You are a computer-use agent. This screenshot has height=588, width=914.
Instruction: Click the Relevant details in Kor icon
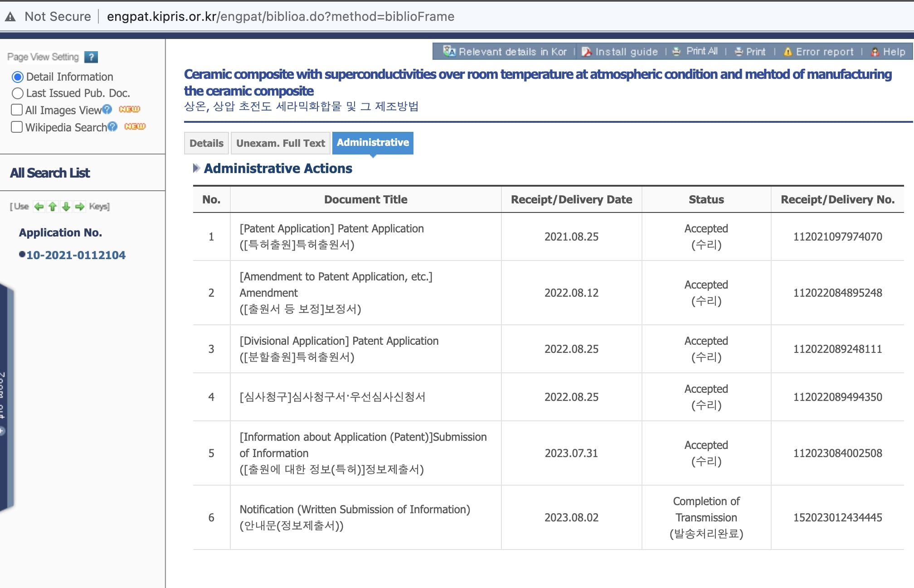449,52
